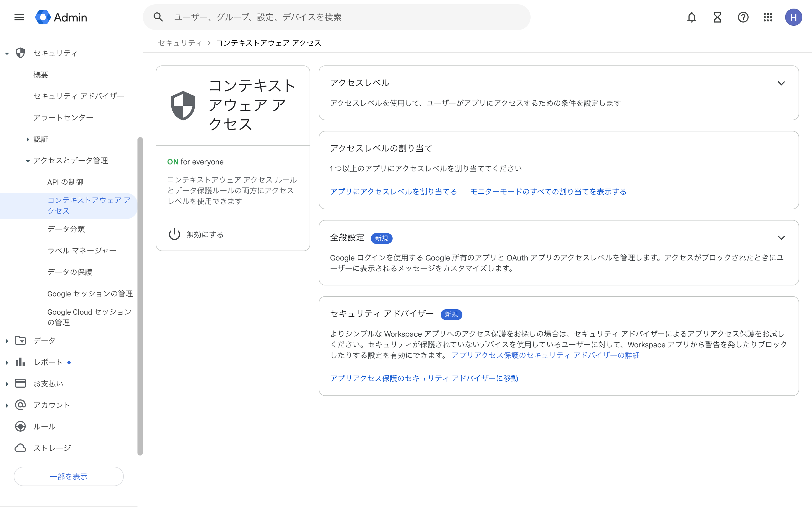The width and height of the screenshot is (812, 507).
Task: Select the データ sidebar icon
Action: [x=20, y=340]
